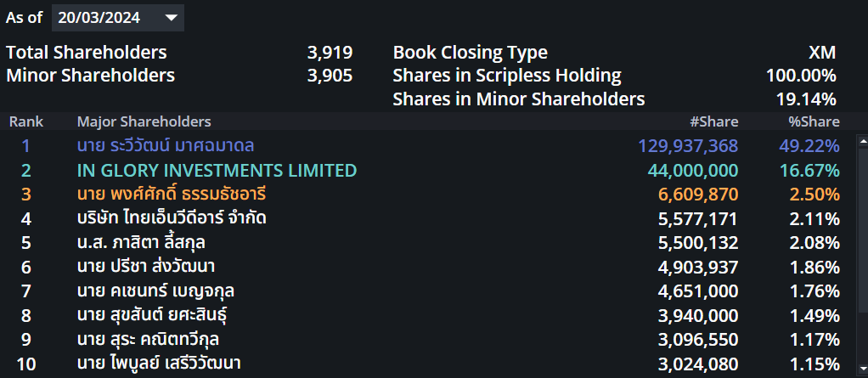Click the shareholder list vertical scrollbar track

pos(862,257)
